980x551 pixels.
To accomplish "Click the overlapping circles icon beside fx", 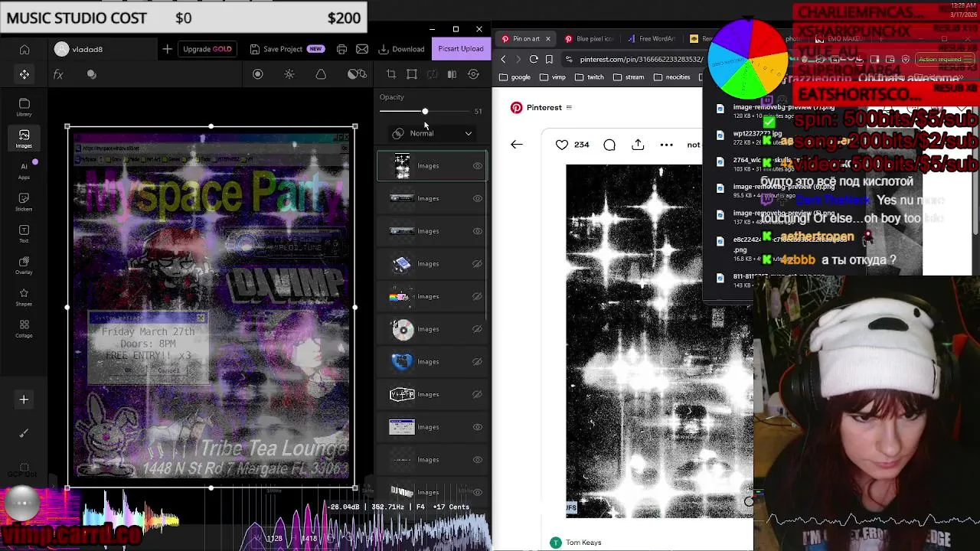I will click(92, 74).
